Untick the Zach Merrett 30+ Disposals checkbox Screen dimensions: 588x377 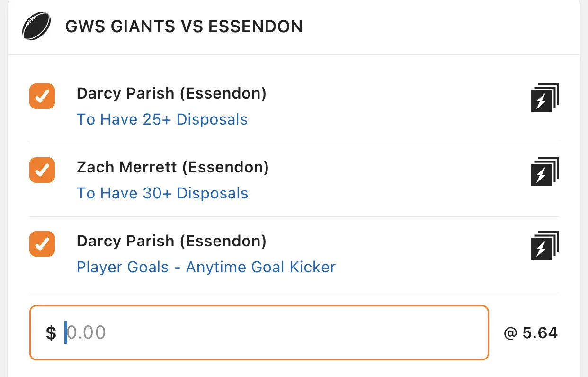pyautogui.click(x=42, y=170)
